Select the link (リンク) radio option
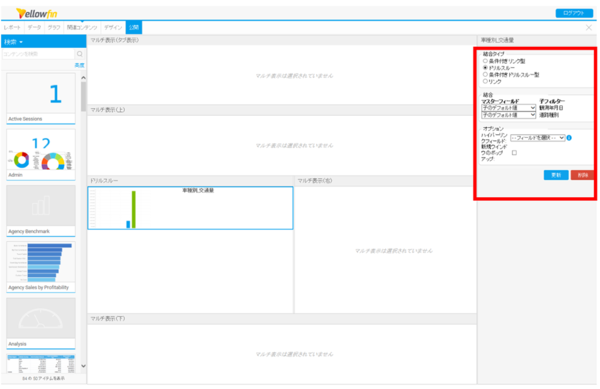600x389 pixels. [x=485, y=81]
